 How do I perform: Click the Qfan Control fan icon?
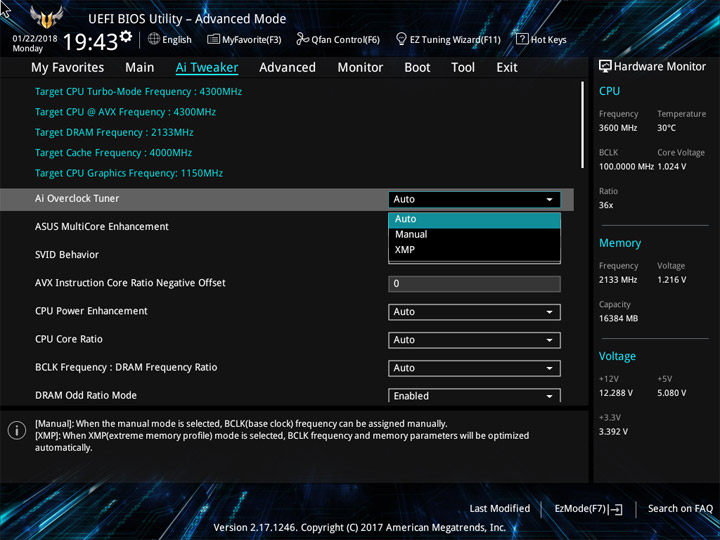point(303,39)
